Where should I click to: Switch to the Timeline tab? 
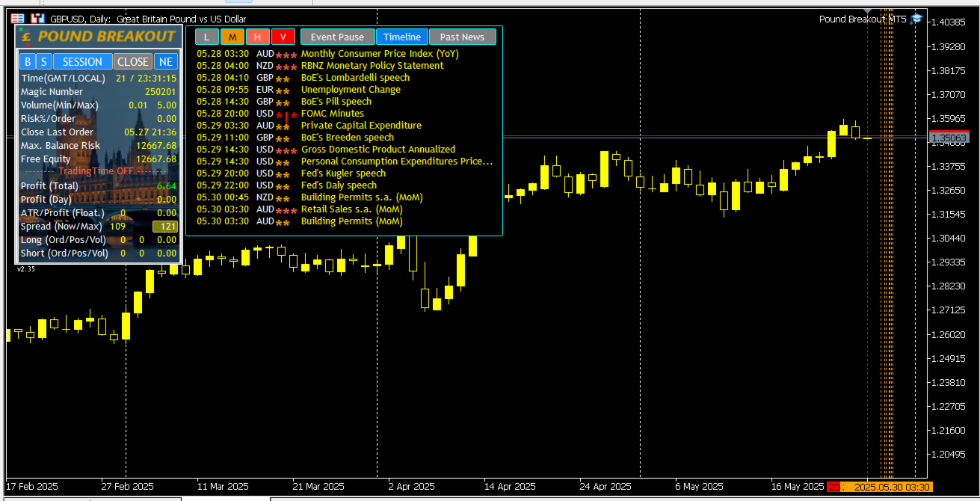[x=402, y=37]
